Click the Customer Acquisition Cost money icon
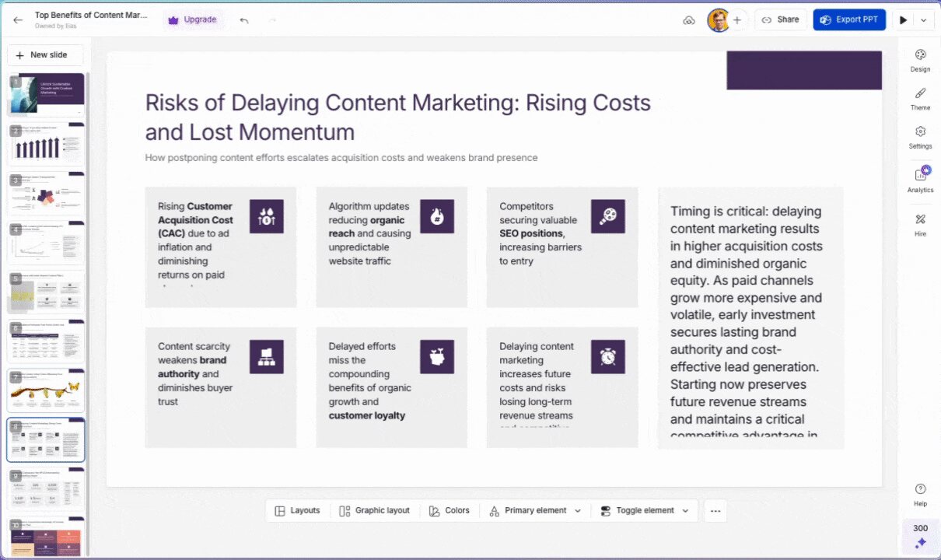This screenshot has width=941, height=560. click(x=266, y=216)
